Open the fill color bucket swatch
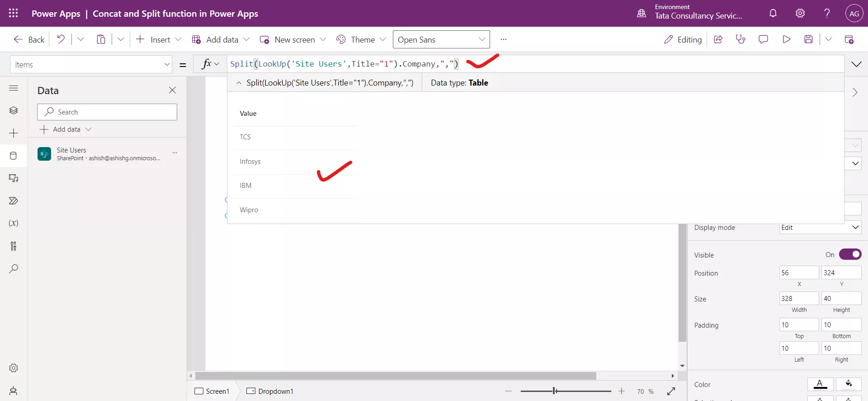The image size is (868, 401). (849, 384)
